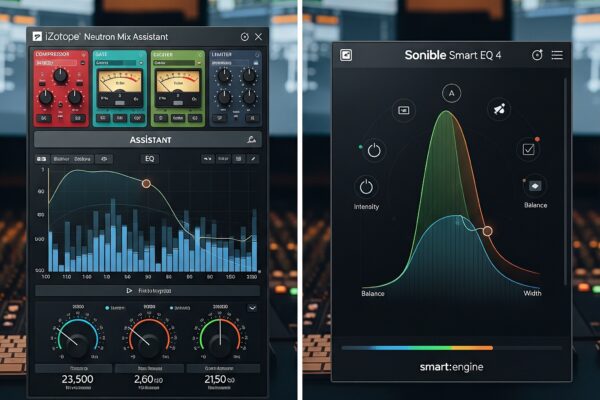Expand the Exciter module preset dropdown arrow

pos(199,63)
